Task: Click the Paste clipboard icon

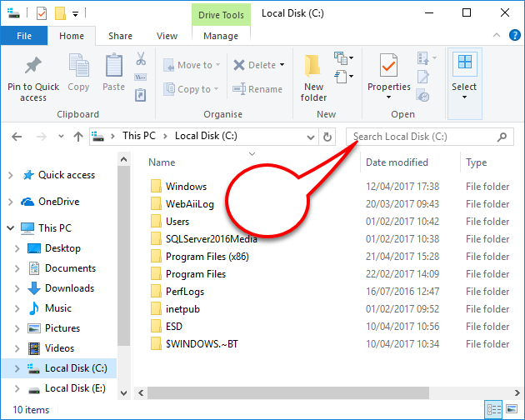Action: pos(114,65)
